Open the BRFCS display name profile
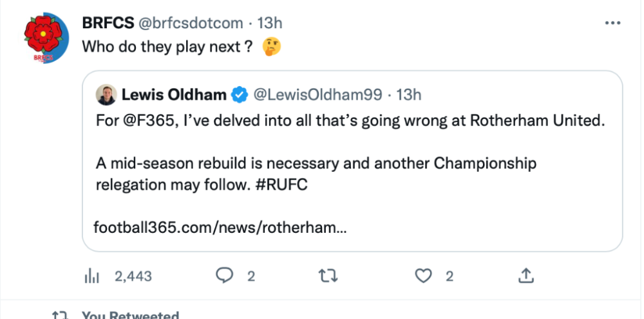 pyautogui.click(x=107, y=23)
